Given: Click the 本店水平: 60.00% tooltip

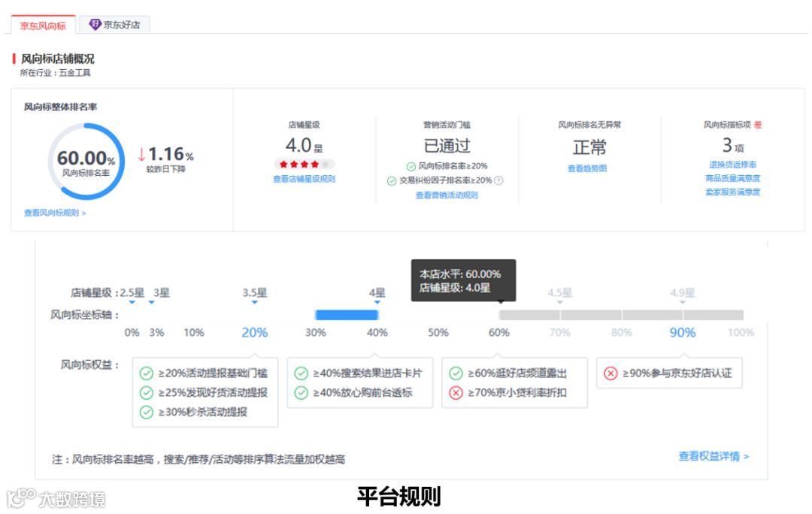Looking at the screenshot, I should [x=463, y=280].
